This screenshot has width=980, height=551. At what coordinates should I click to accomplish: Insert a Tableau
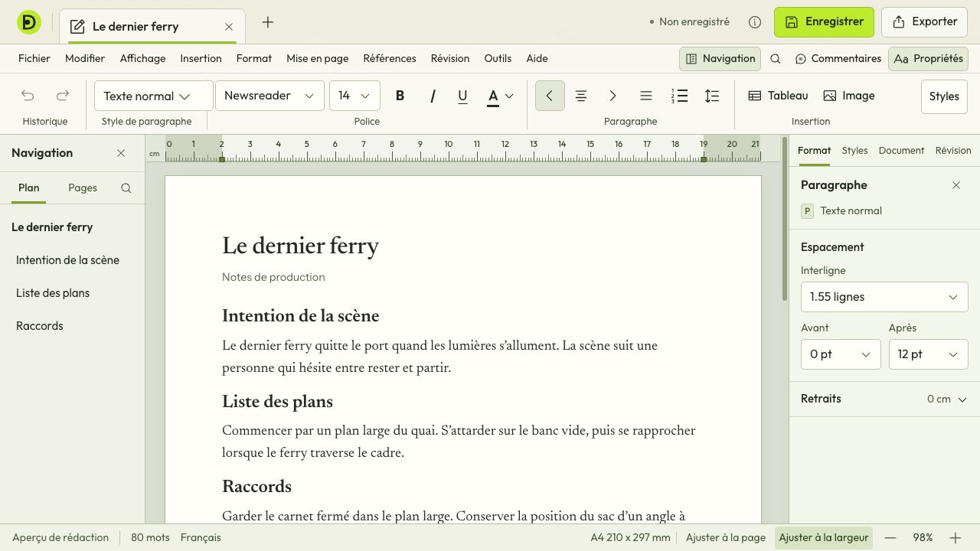pyautogui.click(x=778, y=96)
